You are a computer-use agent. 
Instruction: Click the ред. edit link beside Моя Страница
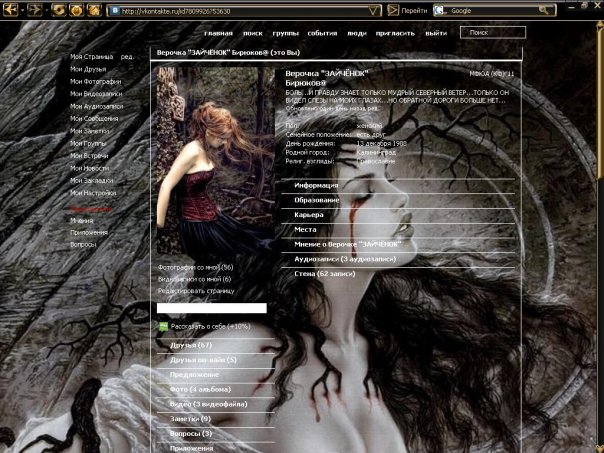coord(127,57)
